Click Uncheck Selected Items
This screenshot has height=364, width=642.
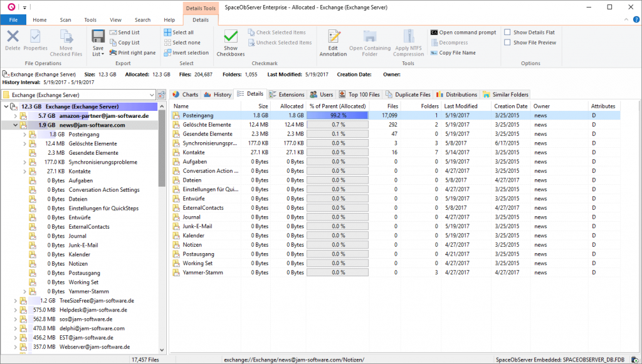tap(280, 43)
